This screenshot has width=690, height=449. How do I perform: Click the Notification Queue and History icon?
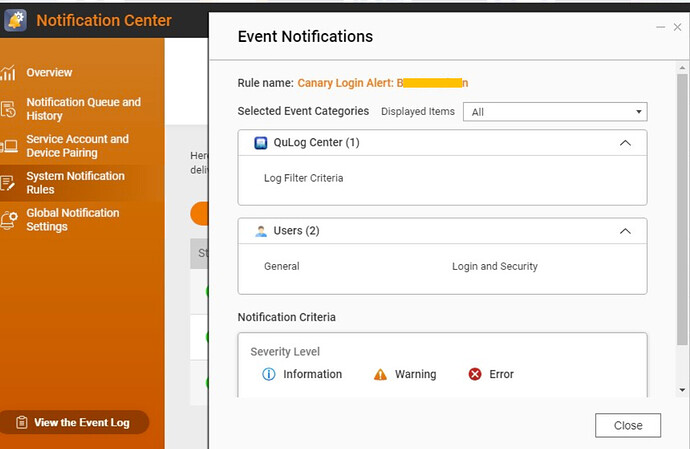(9, 109)
